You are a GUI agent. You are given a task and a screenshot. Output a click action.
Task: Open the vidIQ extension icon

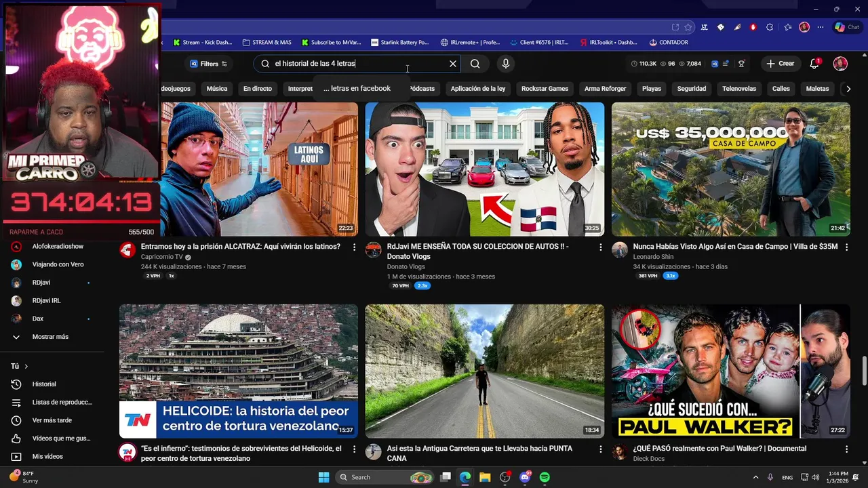point(715,64)
